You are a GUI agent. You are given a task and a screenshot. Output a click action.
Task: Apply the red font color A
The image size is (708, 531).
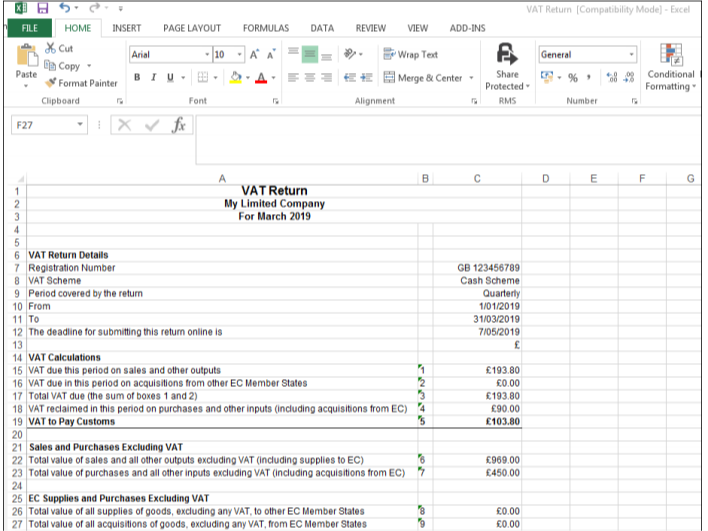(x=261, y=77)
